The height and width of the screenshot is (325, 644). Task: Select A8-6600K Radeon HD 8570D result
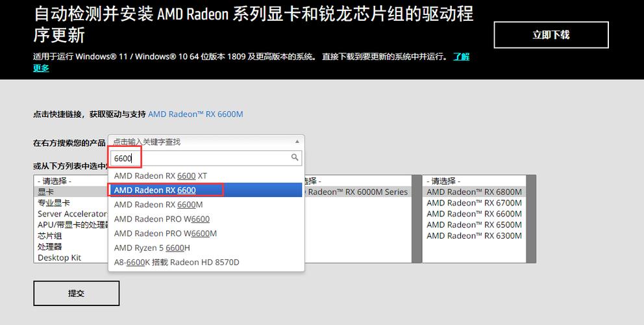[206, 262]
